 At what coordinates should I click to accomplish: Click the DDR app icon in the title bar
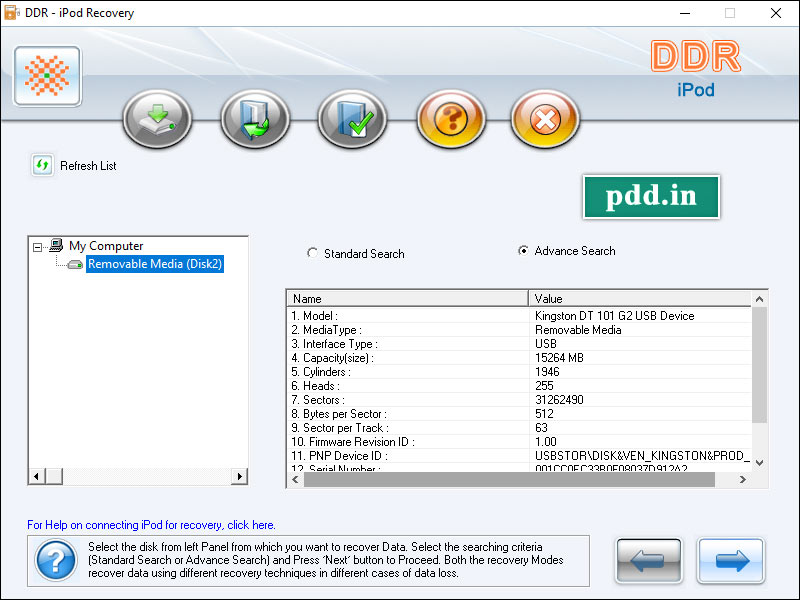[12, 13]
